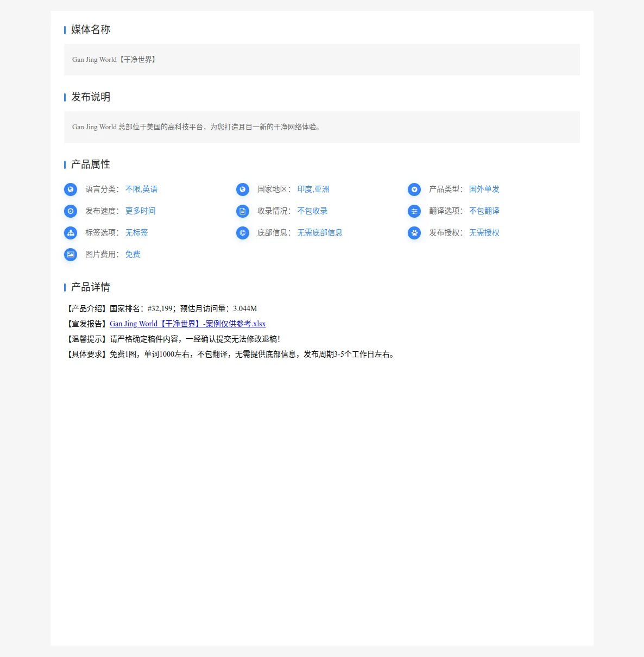Viewport: 644px width, 657px height.
Task: Click the 媒体名称 section heading
Action: pyautogui.click(x=91, y=29)
